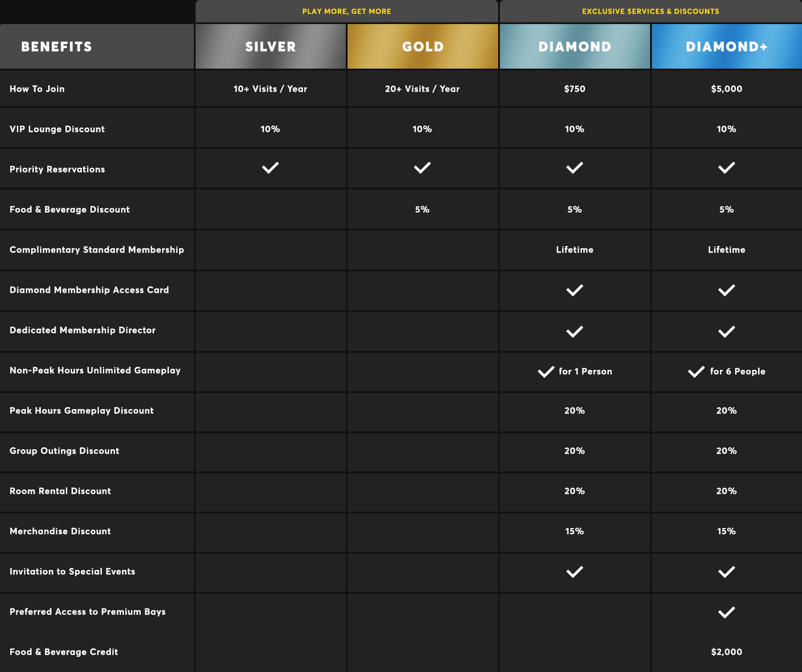Click 'Exclusive Services & Discounts' heading
The height and width of the screenshot is (672, 802).
651,11
